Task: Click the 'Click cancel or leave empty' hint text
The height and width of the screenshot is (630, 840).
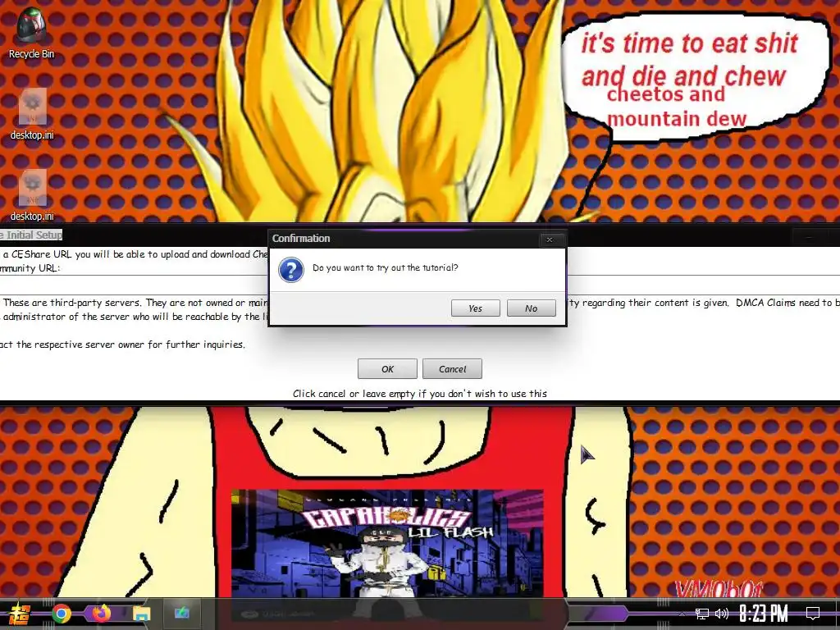Action: click(419, 394)
